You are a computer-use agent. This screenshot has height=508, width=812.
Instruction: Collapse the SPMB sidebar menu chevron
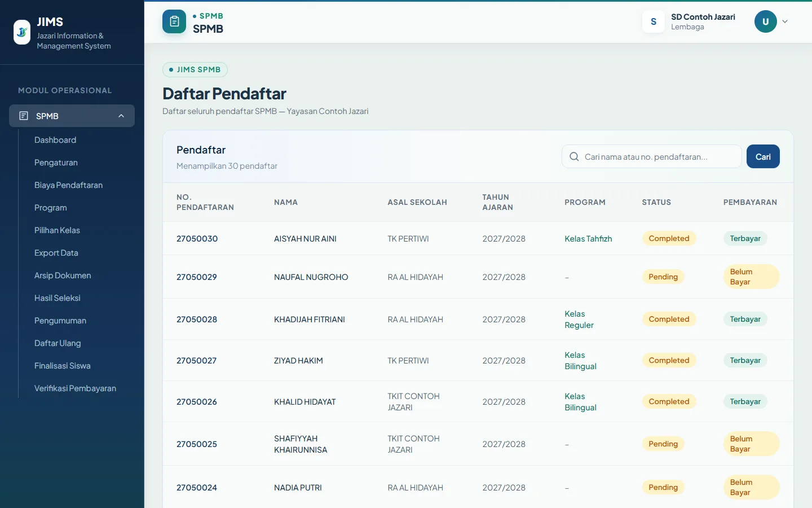tap(121, 116)
